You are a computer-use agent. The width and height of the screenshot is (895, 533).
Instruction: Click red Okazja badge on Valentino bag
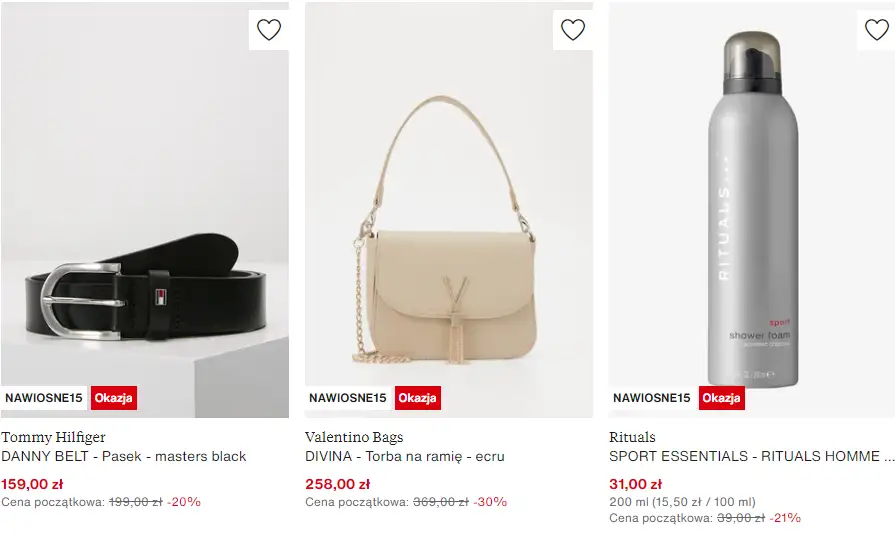coord(417,398)
